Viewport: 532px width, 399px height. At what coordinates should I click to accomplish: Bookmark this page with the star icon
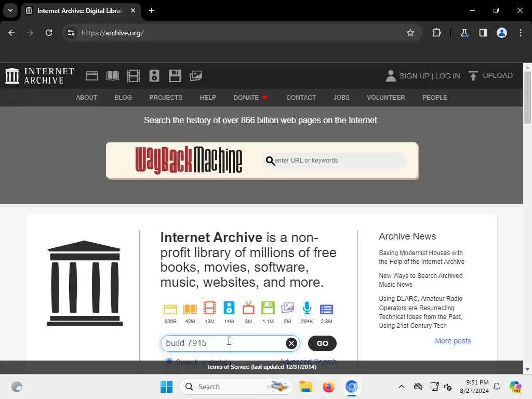[410, 33]
